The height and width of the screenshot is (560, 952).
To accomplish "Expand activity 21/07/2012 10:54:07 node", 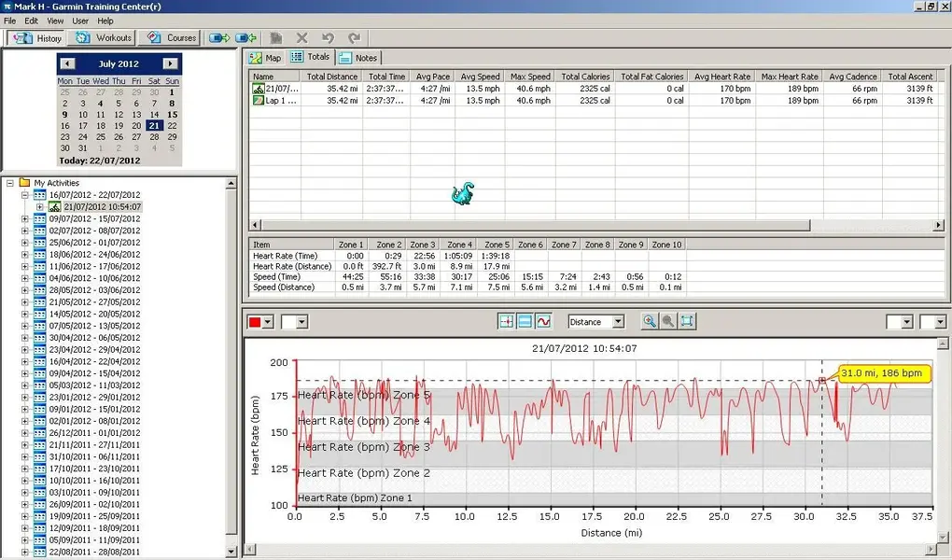I will (39, 206).
